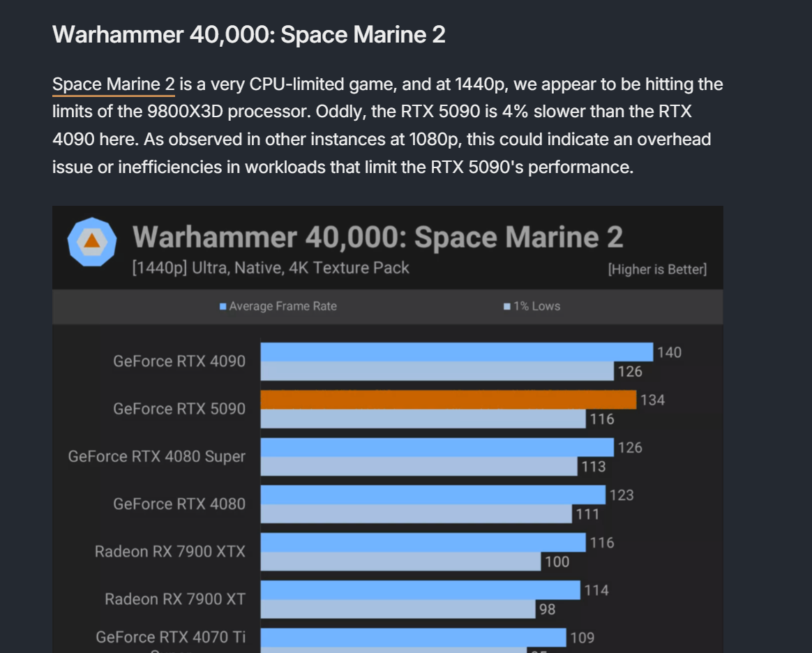
Task: Click the chart title Warhammer 40,000: Space Marine 2
Action: [x=377, y=237]
